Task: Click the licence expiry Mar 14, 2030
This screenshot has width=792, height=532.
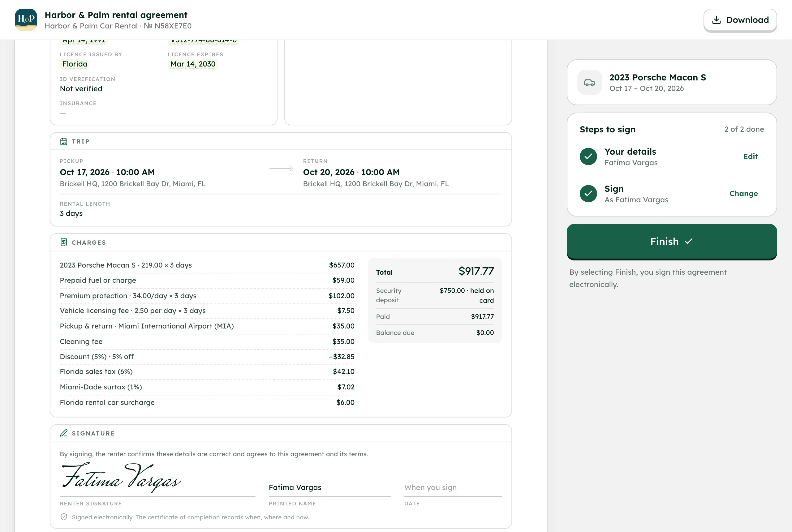Action: click(193, 64)
